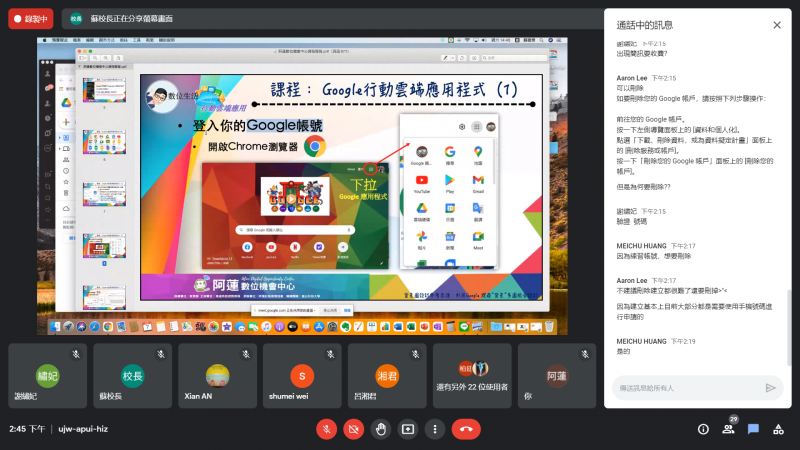Click the muted mic icon on shumei wei tile
Viewport: 800px width, 450px height.
click(x=331, y=354)
